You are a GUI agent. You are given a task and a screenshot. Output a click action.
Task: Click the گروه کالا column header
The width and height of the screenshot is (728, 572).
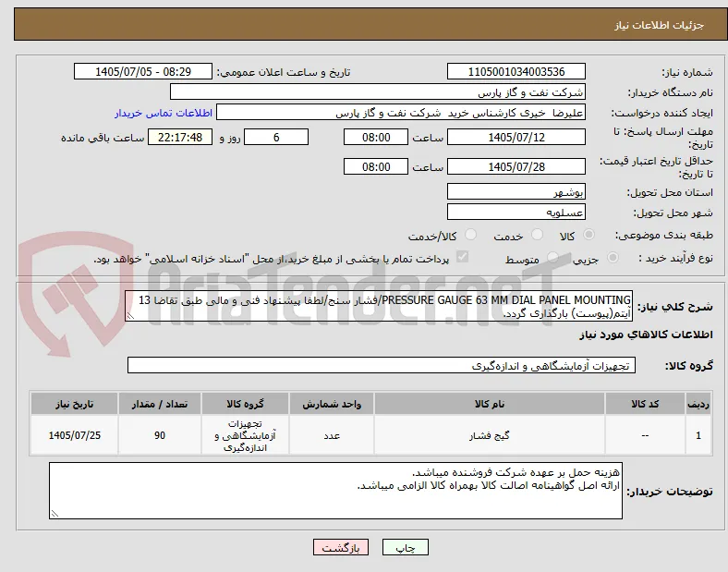pyautogui.click(x=245, y=404)
